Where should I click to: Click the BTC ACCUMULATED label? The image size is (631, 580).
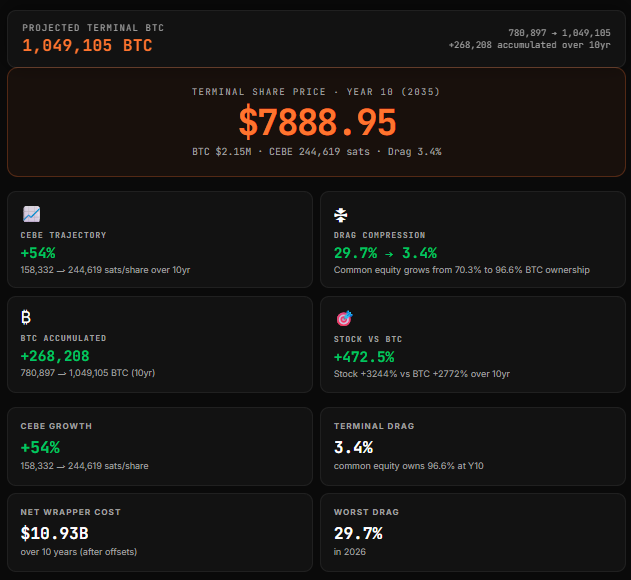pyautogui.click(x=64, y=338)
